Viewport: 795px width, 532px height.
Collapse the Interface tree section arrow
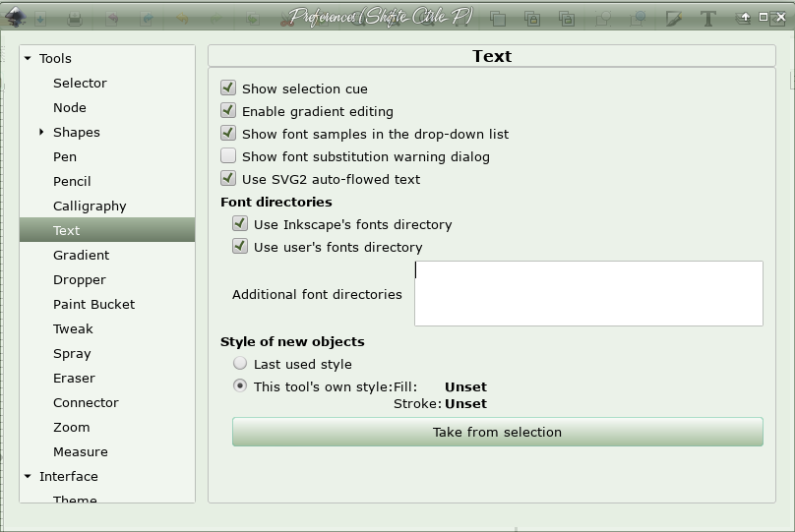click(x=28, y=476)
